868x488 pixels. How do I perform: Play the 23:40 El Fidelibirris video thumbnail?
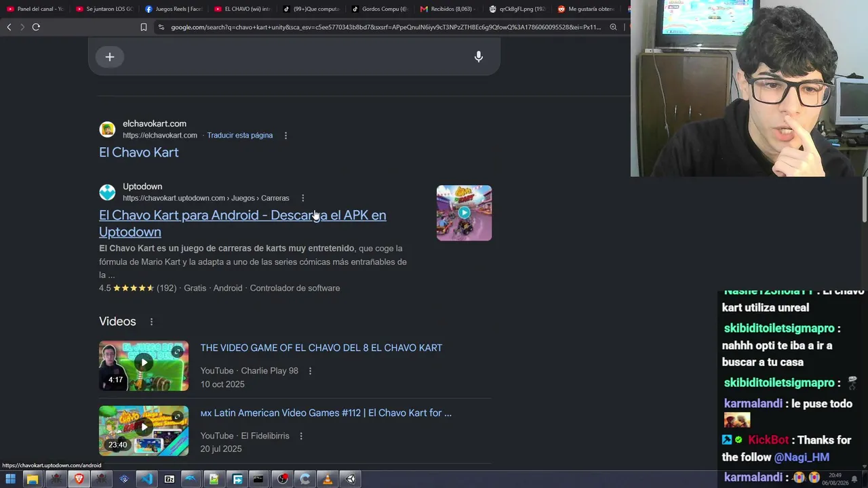[144, 430]
